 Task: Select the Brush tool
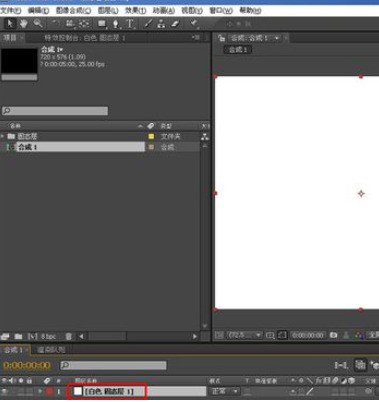coord(148,24)
